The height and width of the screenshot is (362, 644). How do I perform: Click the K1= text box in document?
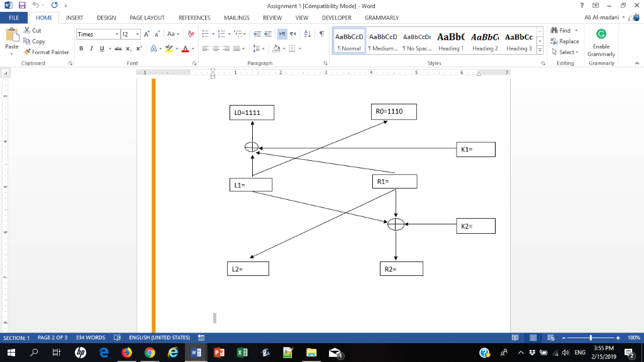[475, 149]
